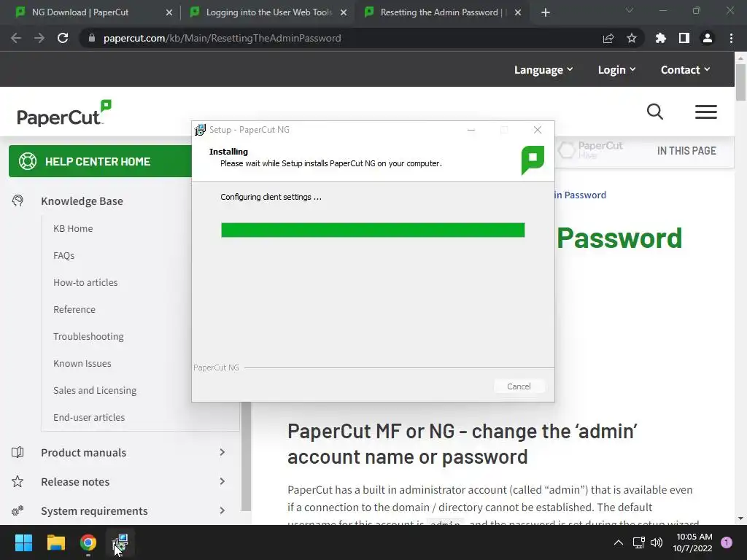Select the installer taskbar icon
The width and height of the screenshot is (747, 560).
(x=120, y=542)
